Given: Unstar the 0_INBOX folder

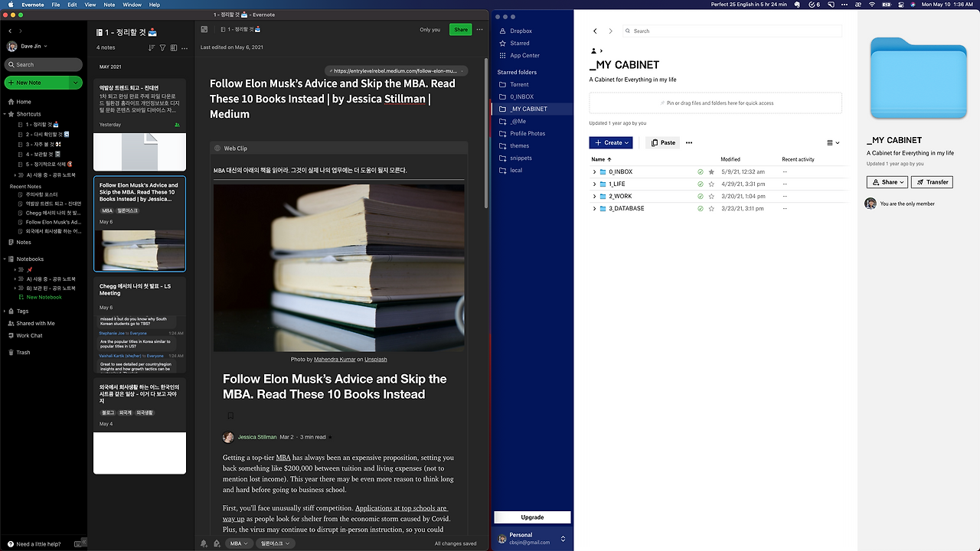Looking at the screenshot, I should [x=711, y=172].
